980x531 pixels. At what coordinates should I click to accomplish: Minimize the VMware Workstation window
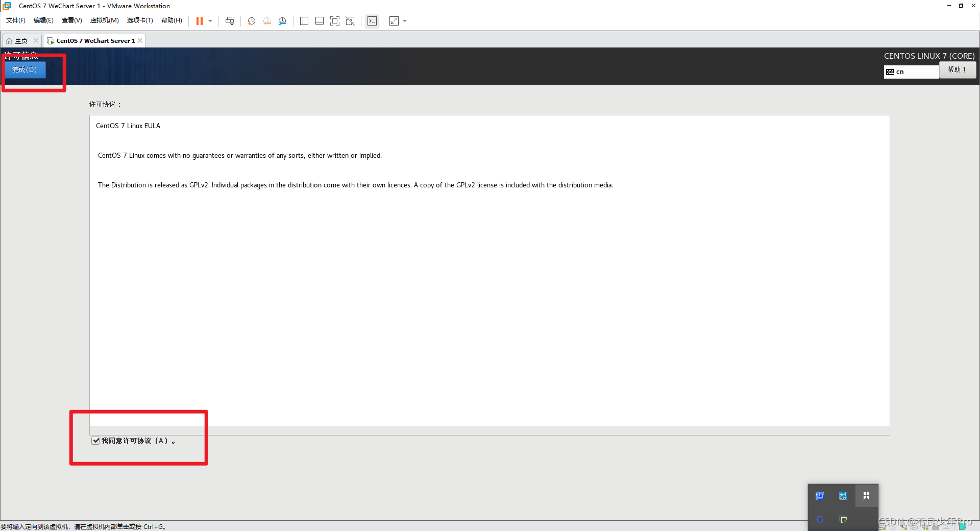coord(949,6)
